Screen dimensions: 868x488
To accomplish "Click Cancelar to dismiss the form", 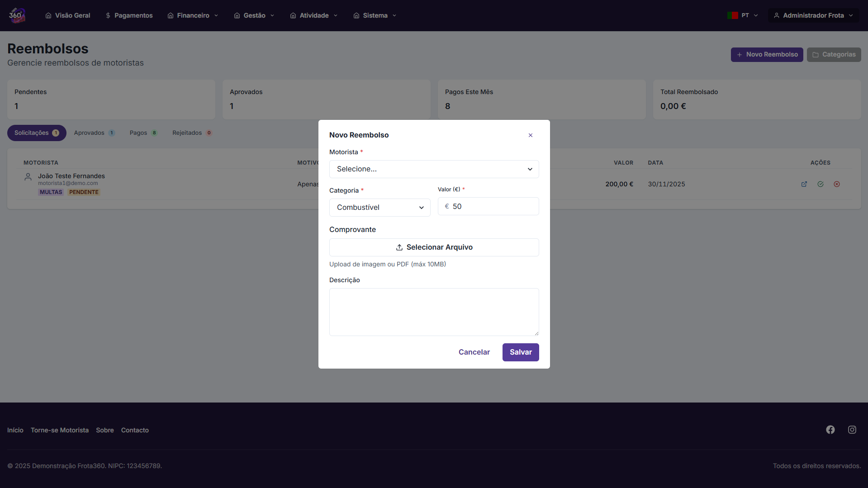I will coord(474,352).
